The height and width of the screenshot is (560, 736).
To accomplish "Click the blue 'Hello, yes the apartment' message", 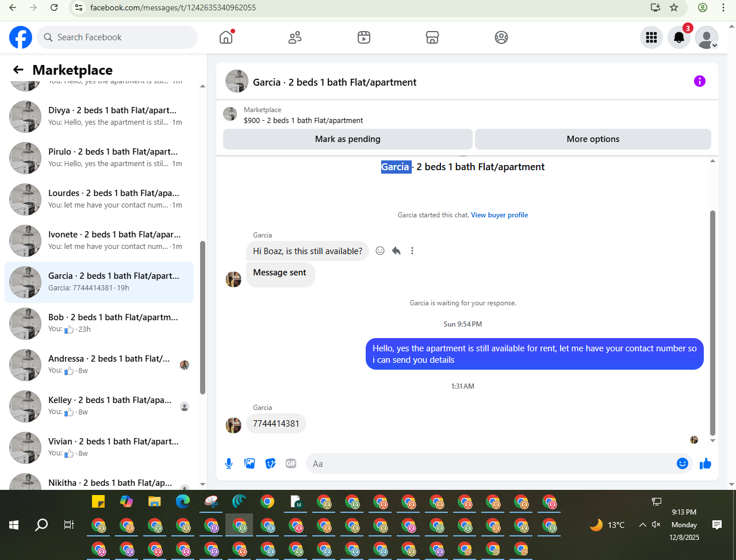I will click(x=535, y=354).
